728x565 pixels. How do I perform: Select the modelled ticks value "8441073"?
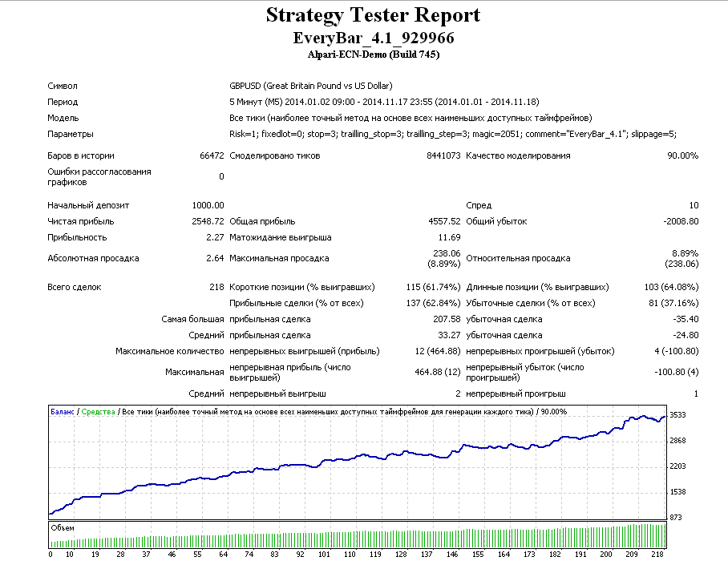pyautogui.click(x=443, y=155)
